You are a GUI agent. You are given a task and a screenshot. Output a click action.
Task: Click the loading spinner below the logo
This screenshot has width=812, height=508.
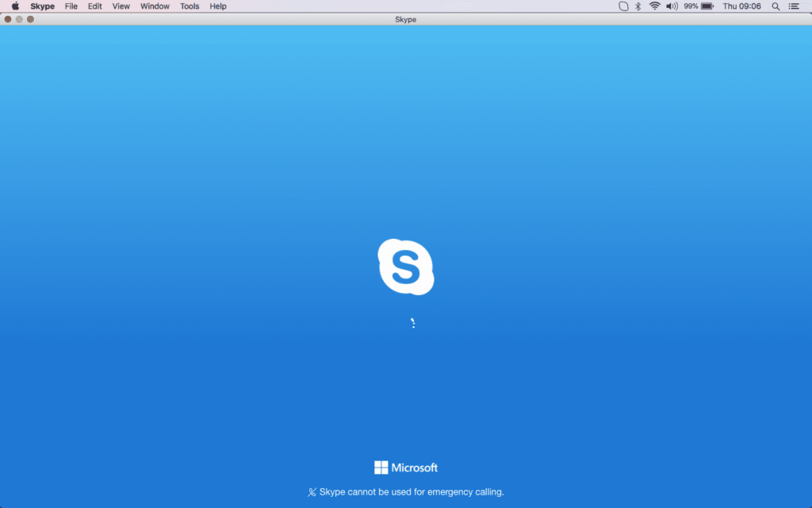[413, 323]
